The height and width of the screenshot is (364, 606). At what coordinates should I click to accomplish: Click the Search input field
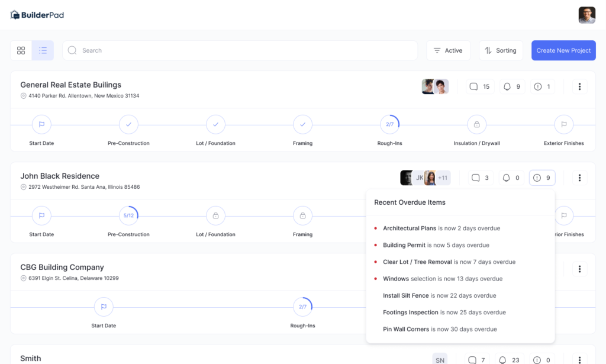point(240,50)
